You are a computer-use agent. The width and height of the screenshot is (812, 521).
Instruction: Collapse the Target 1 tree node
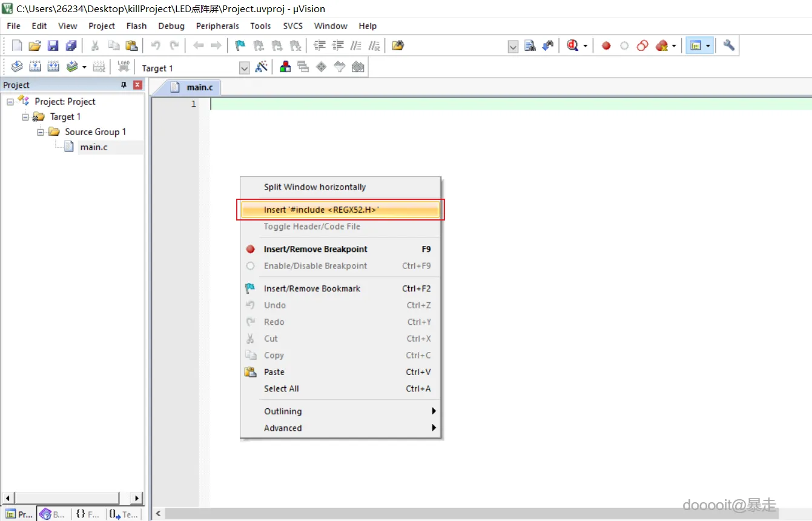pyautogui.click(x=25, y=117)
